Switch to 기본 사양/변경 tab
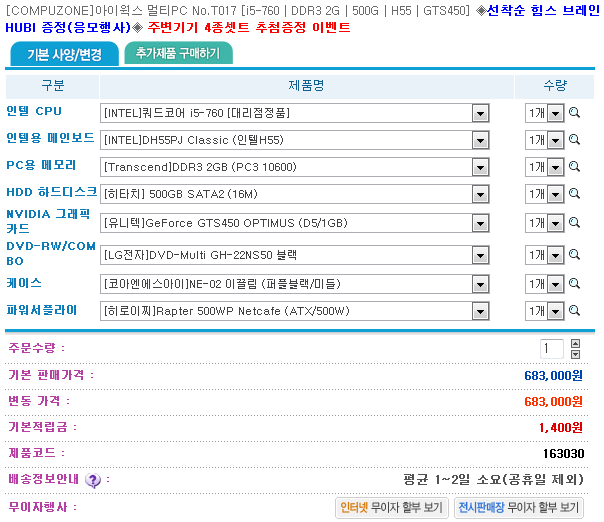Image resolution: width=604 pixels, height=522 pixels. 64,54
